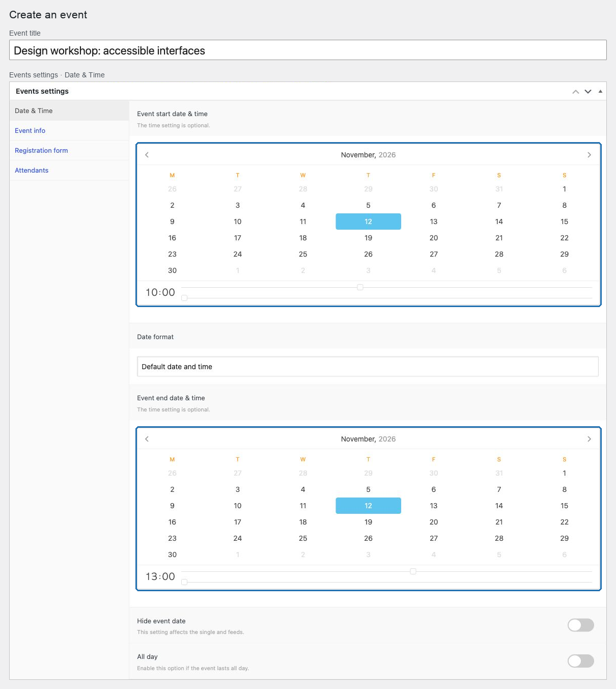This screenshot has width=616, height=689.
Task: Click the 13:00 end time display
Action: pyautogui.click(x=160, y=576)
